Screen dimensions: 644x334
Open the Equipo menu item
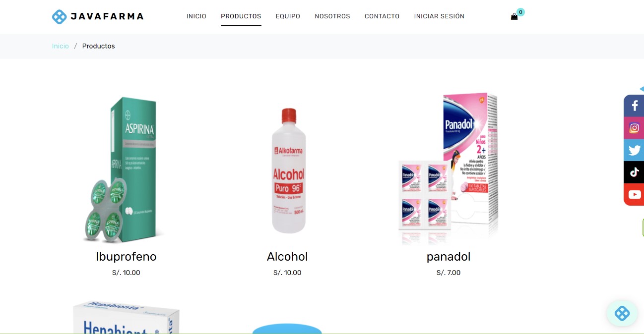[x=288, y=16]
